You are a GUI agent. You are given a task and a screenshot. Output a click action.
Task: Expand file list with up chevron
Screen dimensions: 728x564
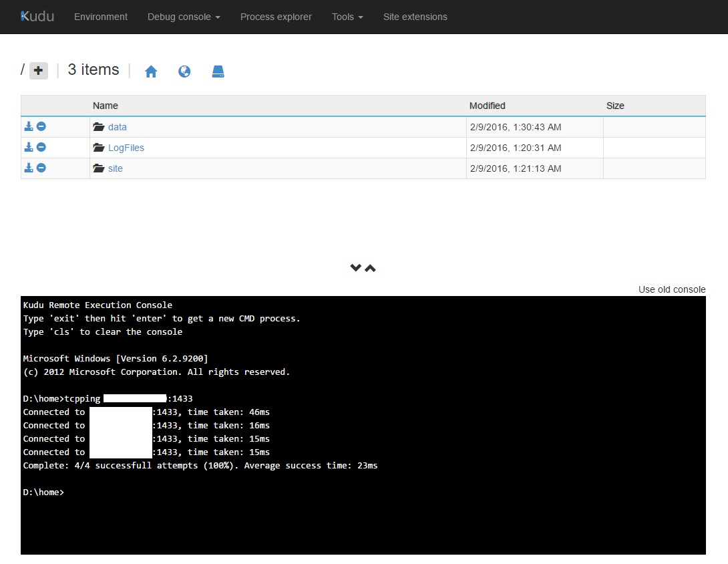tap(370, 268)
